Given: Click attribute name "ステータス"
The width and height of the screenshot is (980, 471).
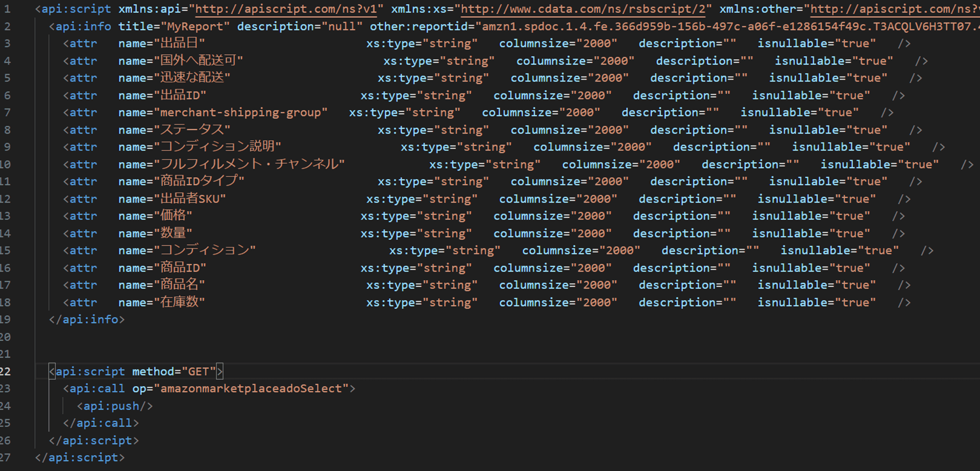Looking at the screenshot, I should click(x=192, y=130).
